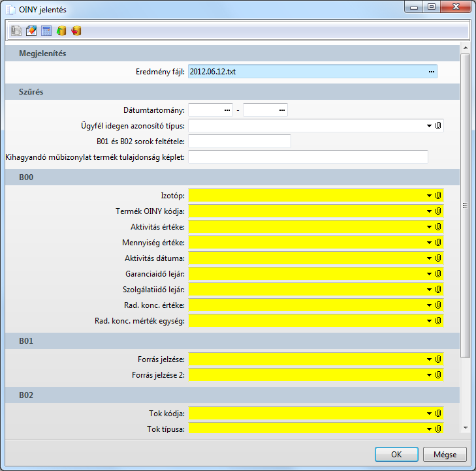Click the paperclip beside Forrás jelzése
Image resolution: width=476 pixels, height=471 pixels.
(x=438, y=359)
